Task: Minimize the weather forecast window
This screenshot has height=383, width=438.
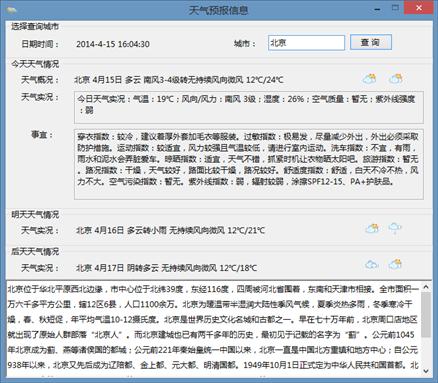Action: (x=377, y=9)
